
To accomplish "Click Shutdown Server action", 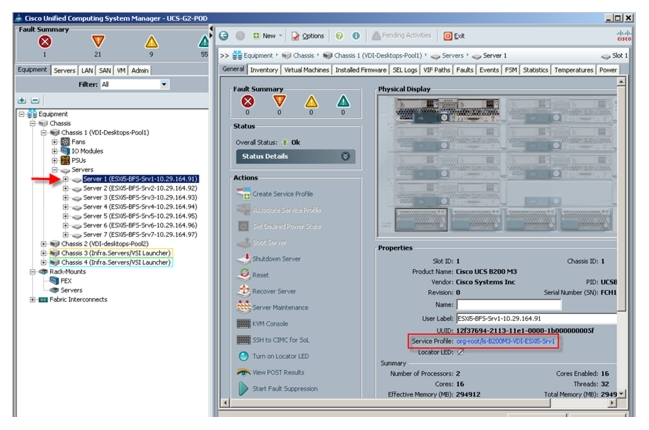I will click(276, 259).
